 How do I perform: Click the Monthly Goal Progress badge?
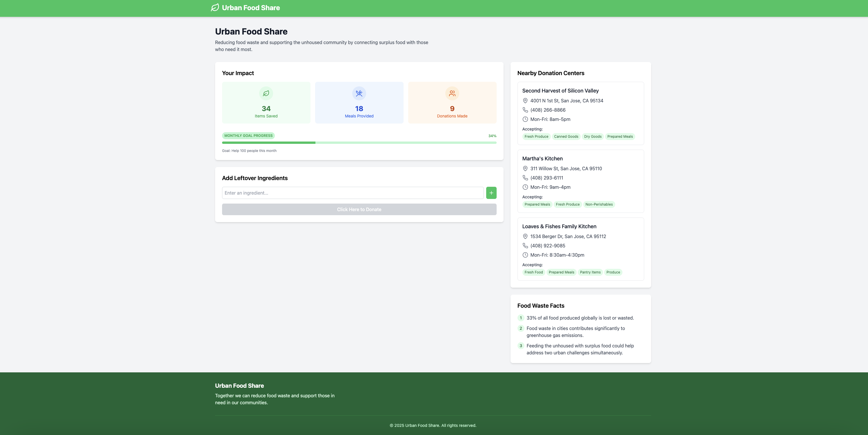(x=248, y=136)
